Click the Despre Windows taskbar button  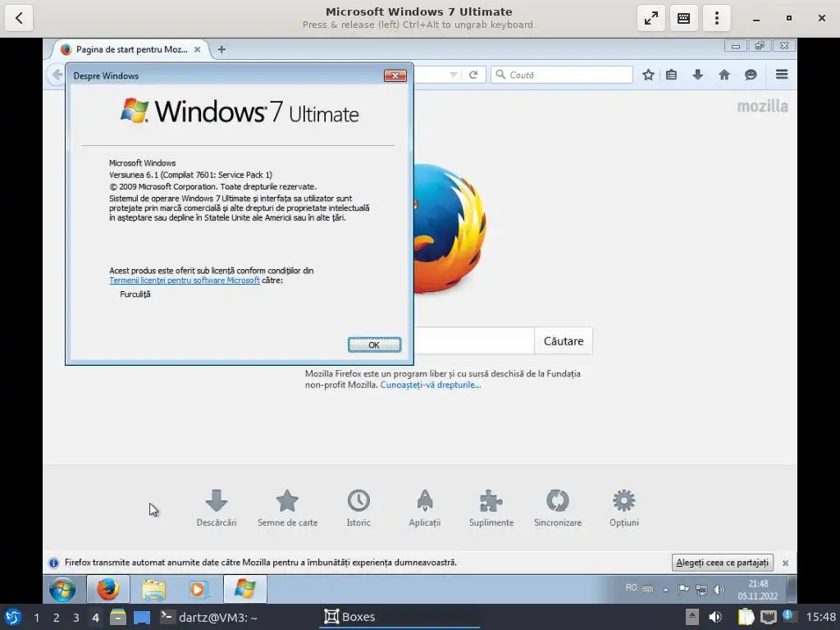[x=244, y=589]
